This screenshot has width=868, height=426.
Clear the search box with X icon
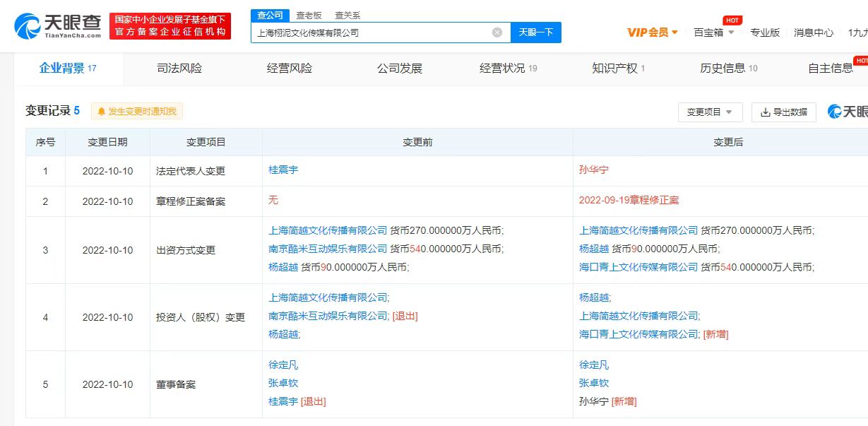click(497, 32)
